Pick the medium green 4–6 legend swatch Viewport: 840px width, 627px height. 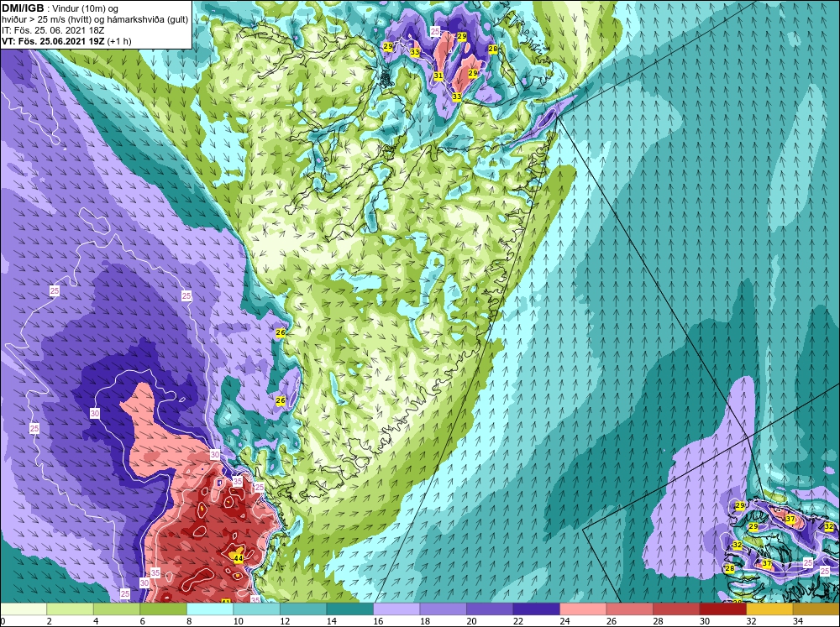pyautogui.click(x=117, y=609)
